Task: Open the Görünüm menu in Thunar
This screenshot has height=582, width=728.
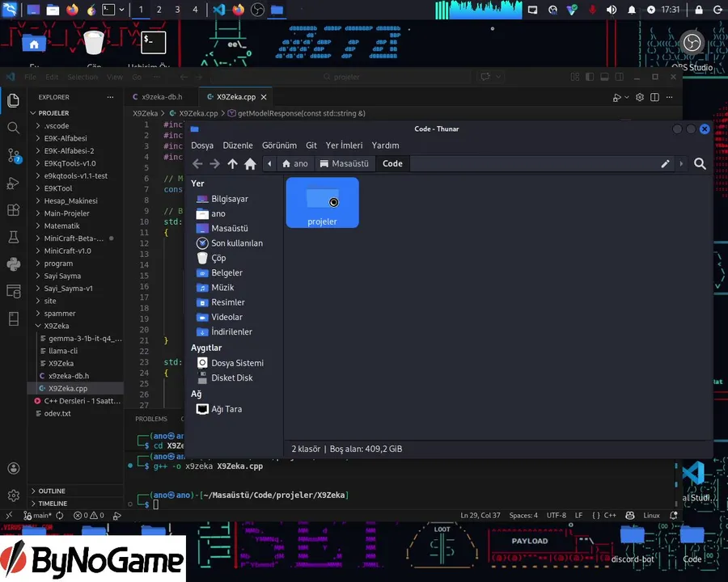Action: [x=279, y=145]
